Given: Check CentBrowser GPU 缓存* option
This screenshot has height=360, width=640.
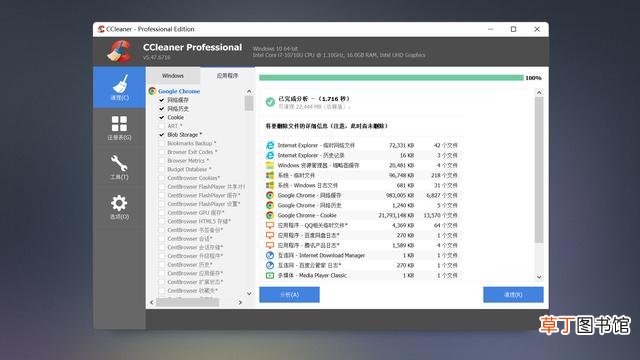Looking at the screenshot, I should (x=162, y=213).
